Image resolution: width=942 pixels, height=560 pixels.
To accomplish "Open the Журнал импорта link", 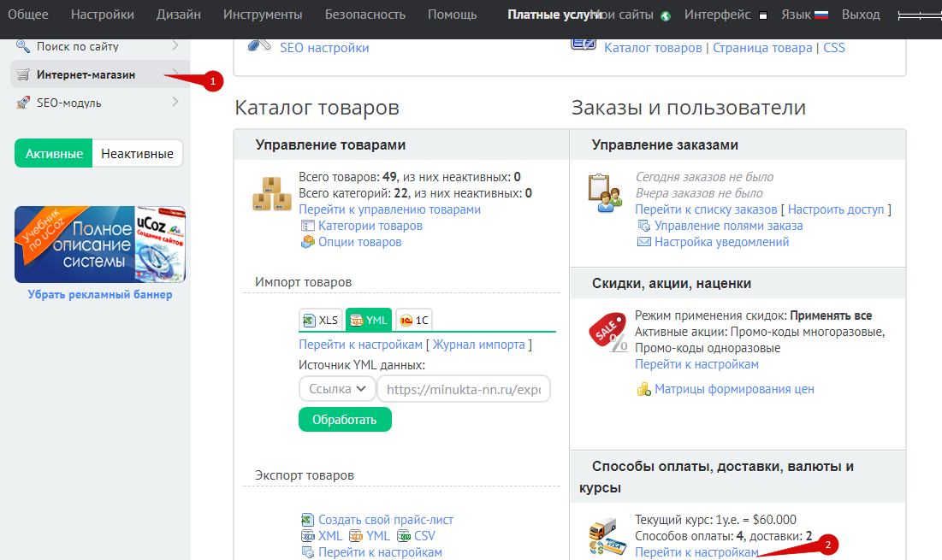I will (x=478, y=345).
